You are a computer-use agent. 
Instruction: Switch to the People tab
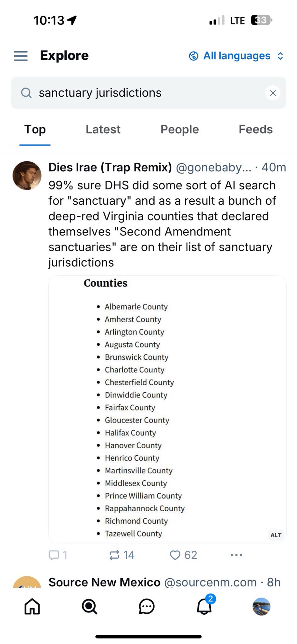[x=179, y=129]
